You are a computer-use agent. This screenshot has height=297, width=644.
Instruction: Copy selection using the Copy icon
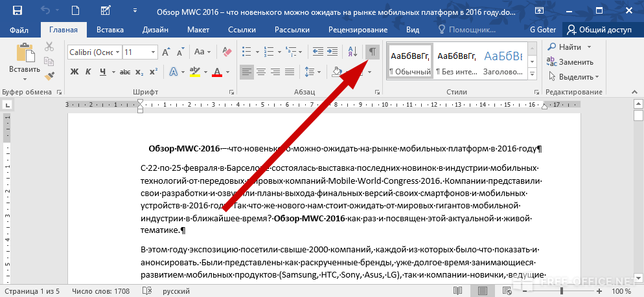pos(49,61)
